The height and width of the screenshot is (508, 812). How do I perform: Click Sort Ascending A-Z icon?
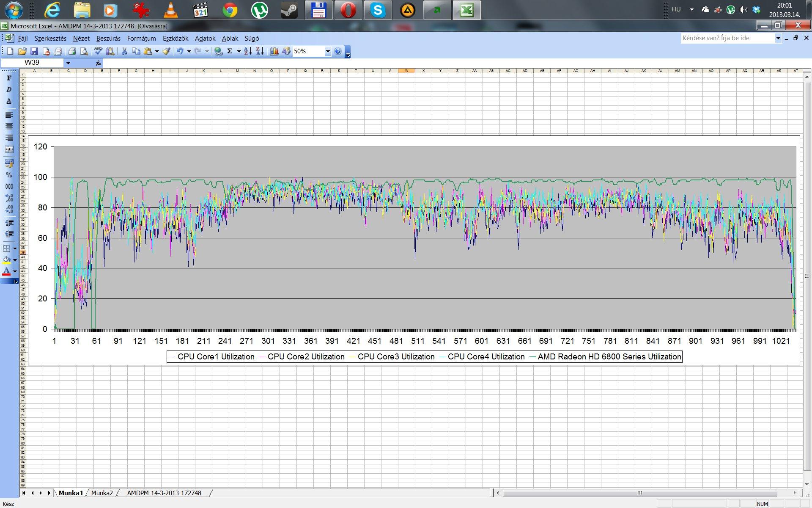click(x=248, y=52)
